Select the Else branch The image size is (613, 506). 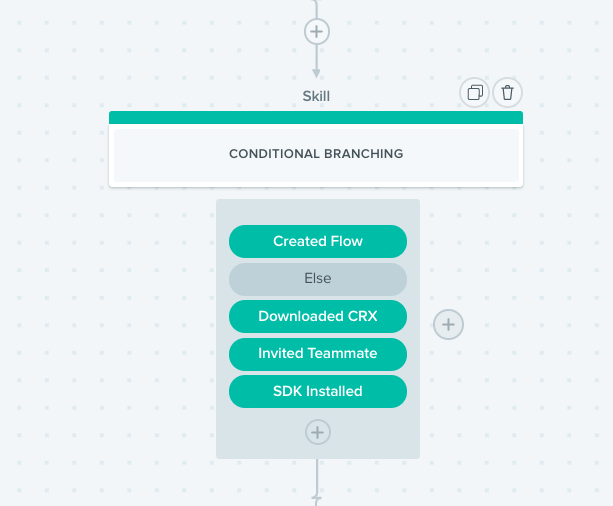click(x=318, y=279)
